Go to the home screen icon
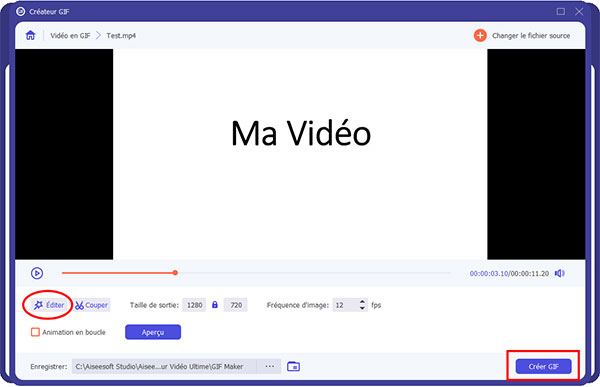The width and height of the screenshot is (600, 387). (30, 36)
